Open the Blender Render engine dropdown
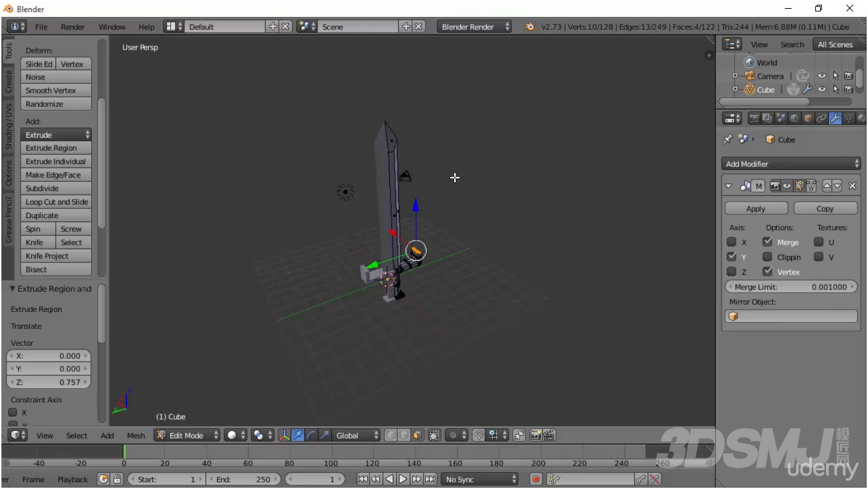The height and width of the screenshot is (489, 868). click(x=475, y=26)
